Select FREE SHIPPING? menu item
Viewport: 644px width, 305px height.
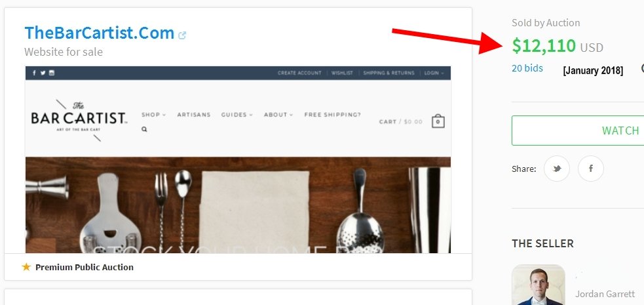333,115
